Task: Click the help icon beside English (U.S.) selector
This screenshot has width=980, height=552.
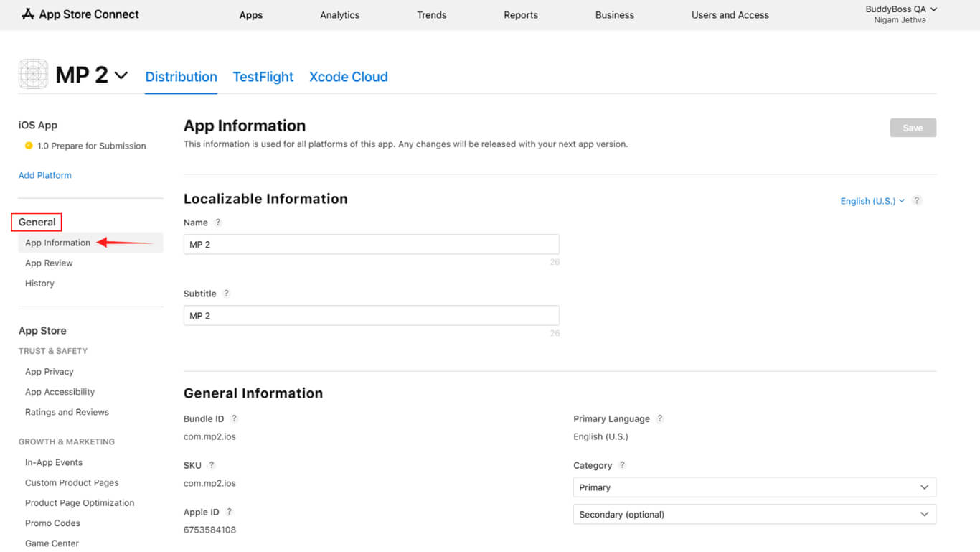Action: (917, 201)
